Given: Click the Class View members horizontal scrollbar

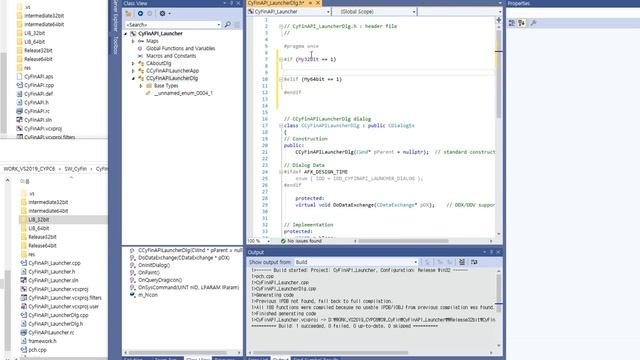Looking at the screenshot, I should tap(178, 353).
